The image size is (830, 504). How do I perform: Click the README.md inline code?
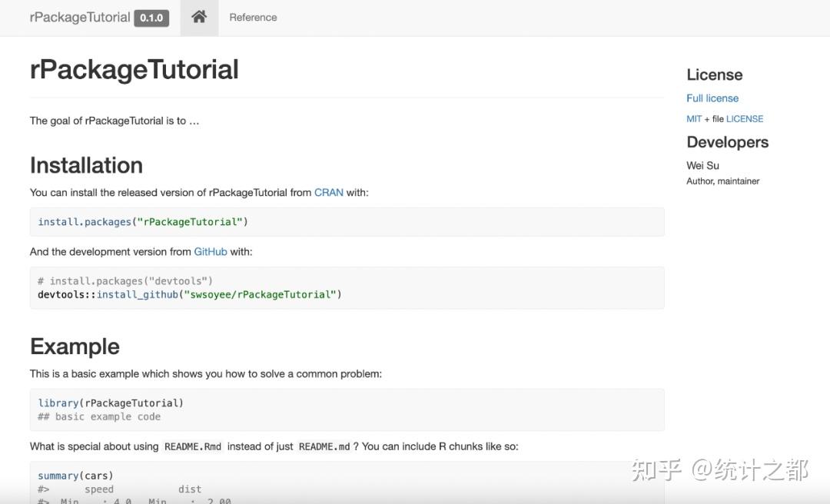pyautogui.click(x=324, y=446)
